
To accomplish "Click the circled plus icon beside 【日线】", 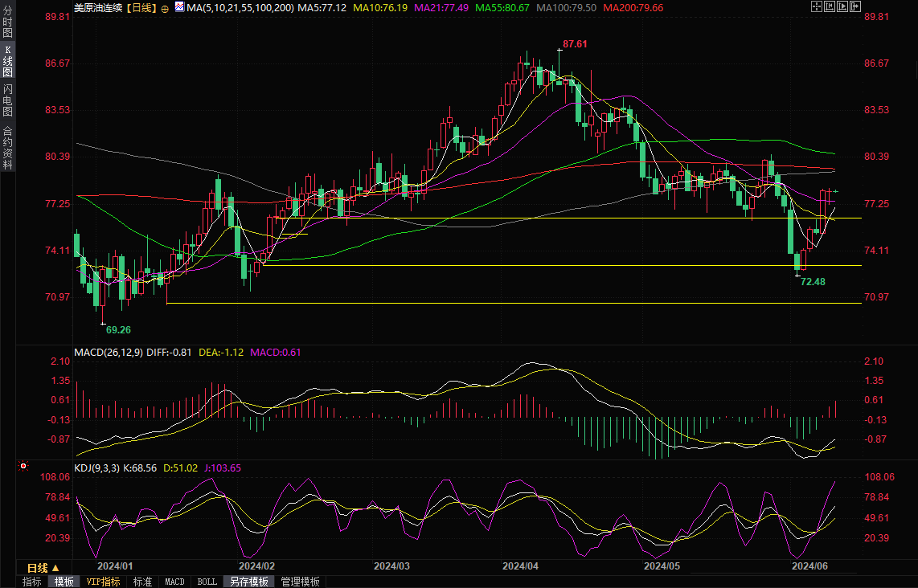I will pos(165,8).
